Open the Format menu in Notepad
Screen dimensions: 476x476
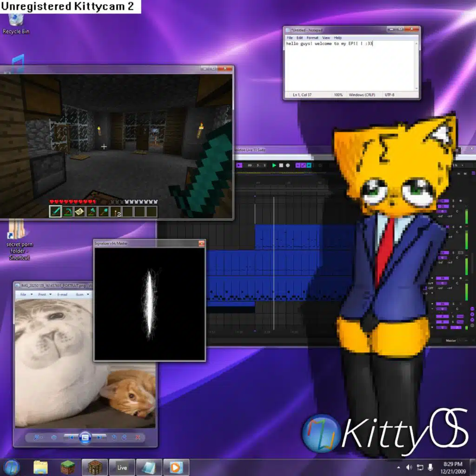(312, 38)
